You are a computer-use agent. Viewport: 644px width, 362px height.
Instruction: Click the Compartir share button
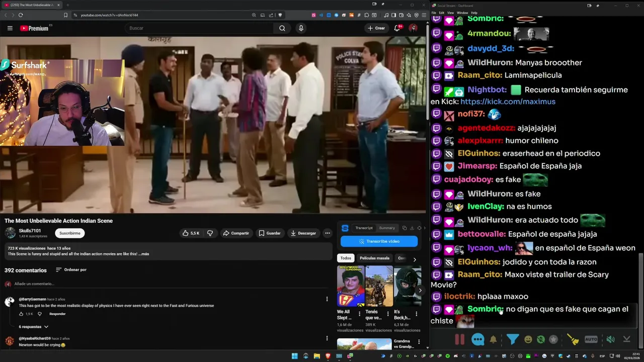coord(236,233)
